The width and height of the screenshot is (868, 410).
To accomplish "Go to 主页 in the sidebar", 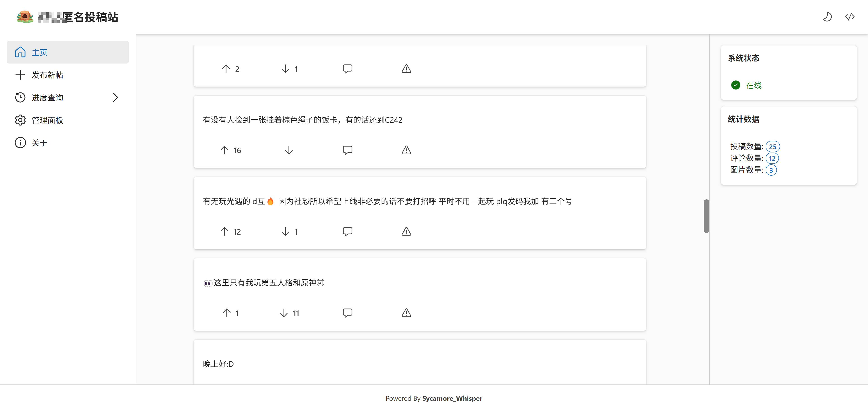I will [x=39, y=52].
